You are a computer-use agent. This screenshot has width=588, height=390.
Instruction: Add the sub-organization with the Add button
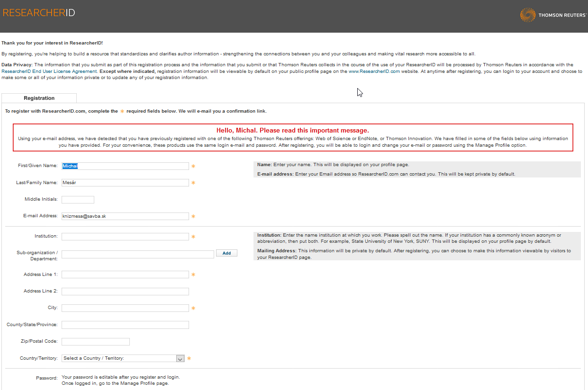(226, 253)
